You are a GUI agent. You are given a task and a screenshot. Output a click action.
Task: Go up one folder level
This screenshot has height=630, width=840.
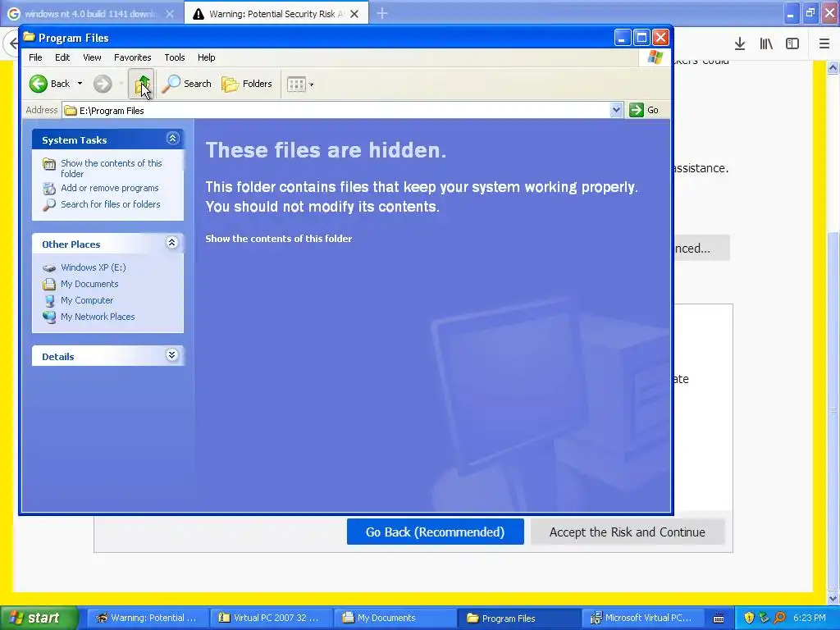tap(142, 84)
